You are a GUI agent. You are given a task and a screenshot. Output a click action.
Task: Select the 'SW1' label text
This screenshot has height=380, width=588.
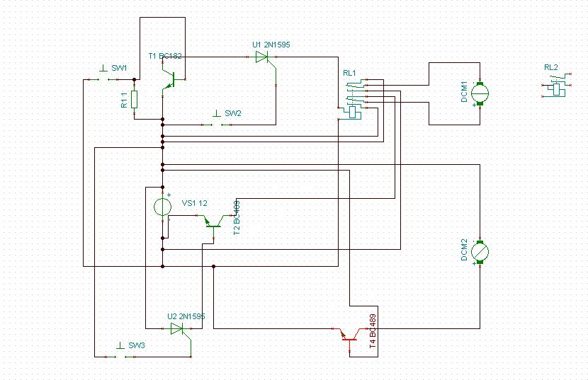119,68
